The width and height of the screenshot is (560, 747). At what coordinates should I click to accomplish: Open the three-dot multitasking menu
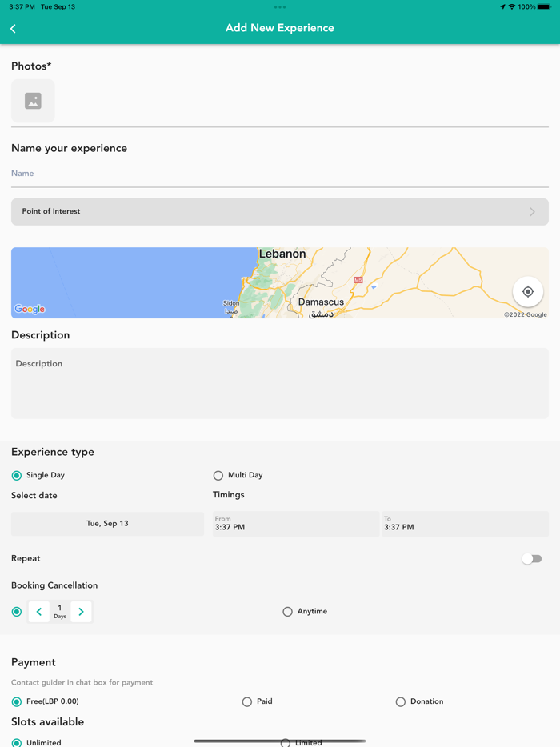tap(280, 7)
